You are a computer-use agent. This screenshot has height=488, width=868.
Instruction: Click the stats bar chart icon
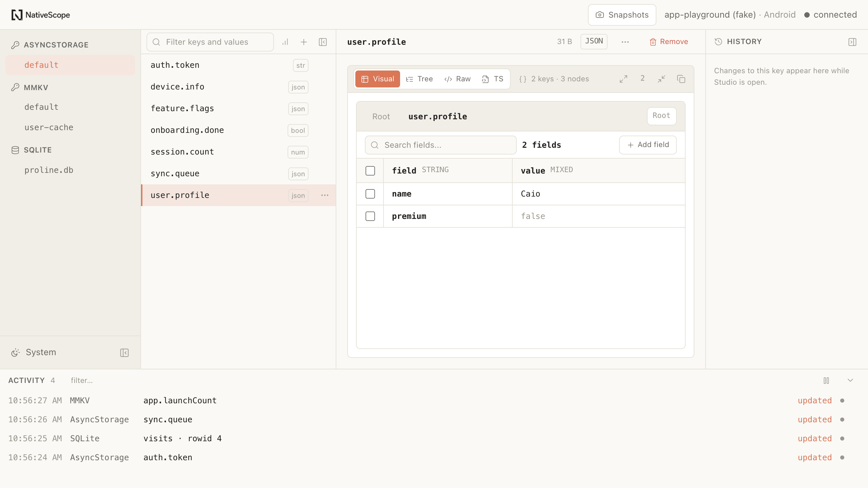[285, 42]
